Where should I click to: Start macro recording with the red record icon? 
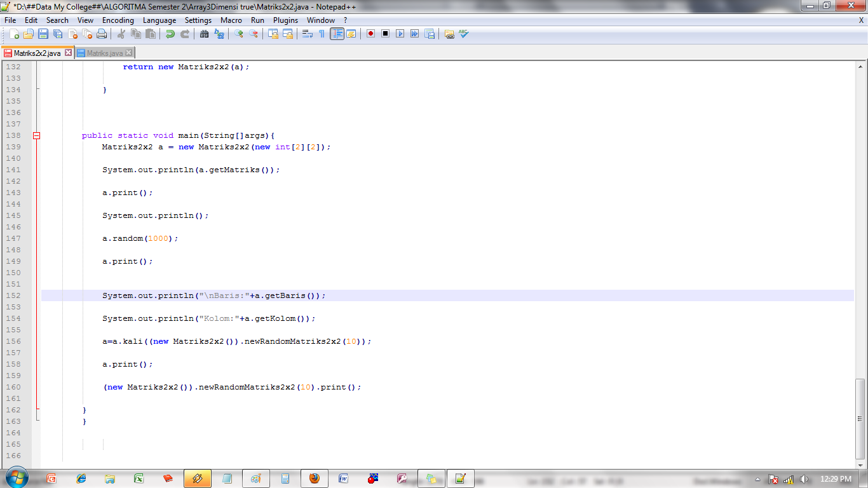coord(370,34)
